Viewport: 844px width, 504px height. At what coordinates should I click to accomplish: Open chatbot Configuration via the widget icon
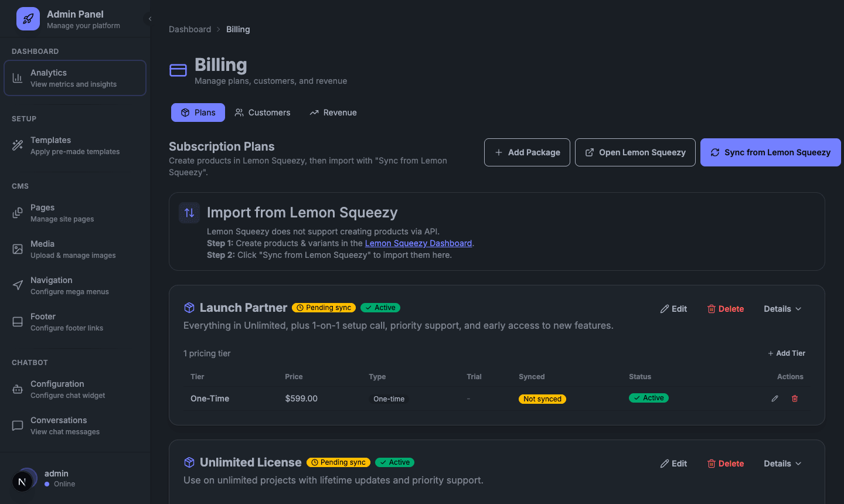18,389
